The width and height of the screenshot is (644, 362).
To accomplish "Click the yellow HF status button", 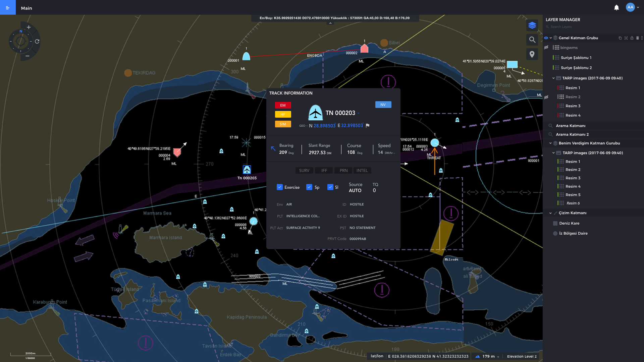I will click(283, 115).
